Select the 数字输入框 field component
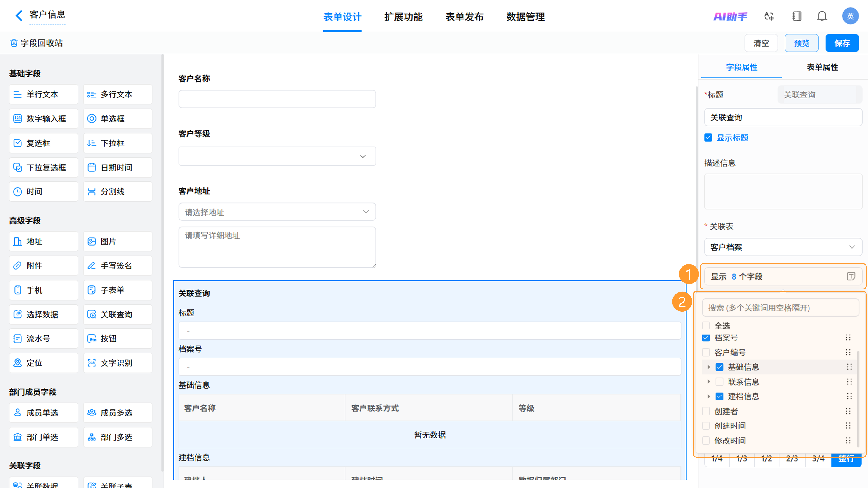The height and width of the screenshot is (488, 868). pyautogui.click(x=43, y=119)
